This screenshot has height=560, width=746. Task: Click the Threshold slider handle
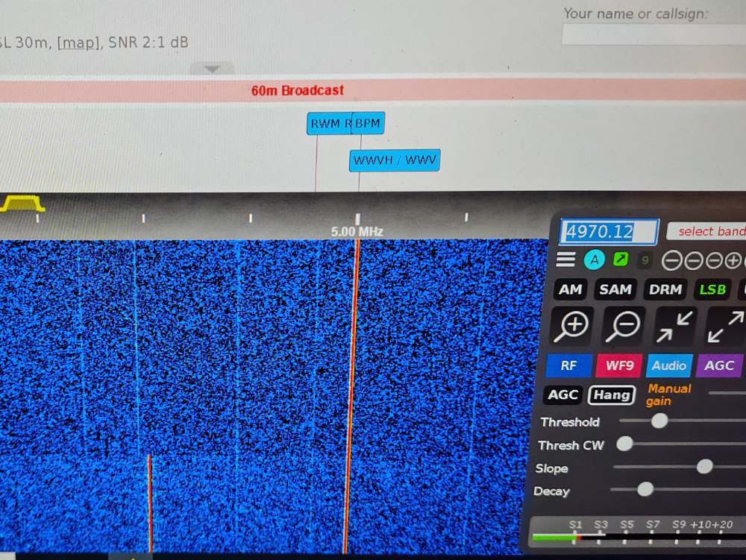(659, 421)
